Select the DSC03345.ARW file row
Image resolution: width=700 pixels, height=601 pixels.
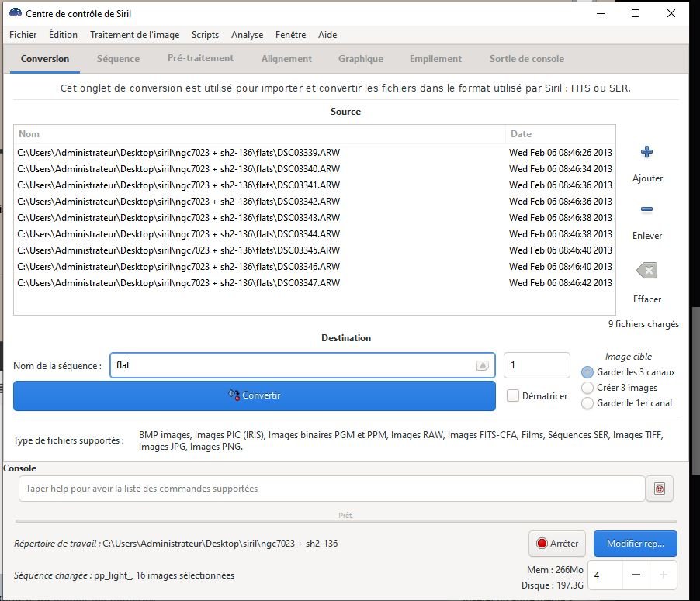[314, 250]
